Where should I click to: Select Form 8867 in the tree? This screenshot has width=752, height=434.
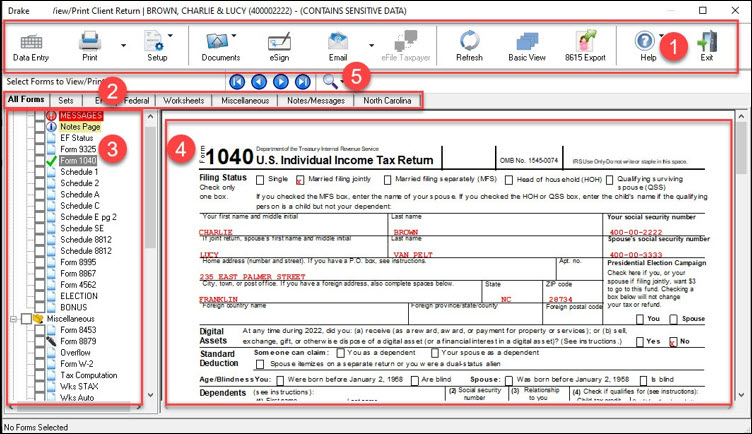[78, 274]
